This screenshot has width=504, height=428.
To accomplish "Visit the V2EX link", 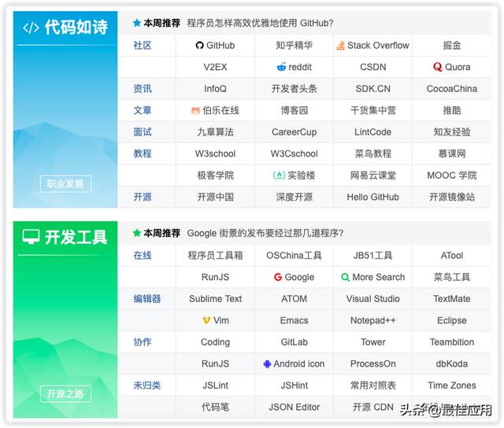I will point(215,67).
